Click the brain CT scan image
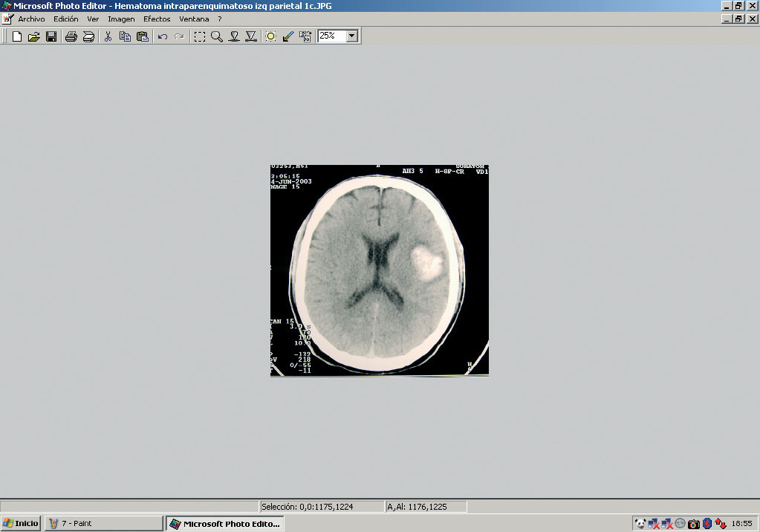Screen dimensions: 760x532 (379, 270)
